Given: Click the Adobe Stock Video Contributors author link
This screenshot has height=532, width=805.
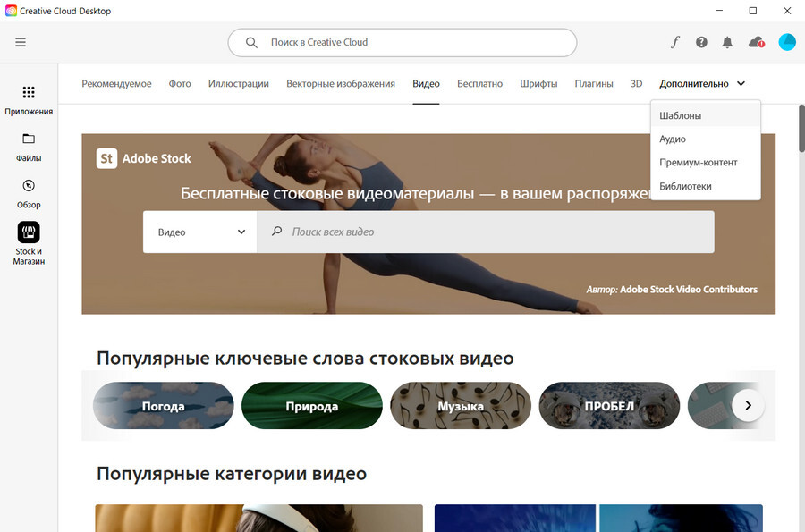Looking at the screenshot, I should coord(689,290).
